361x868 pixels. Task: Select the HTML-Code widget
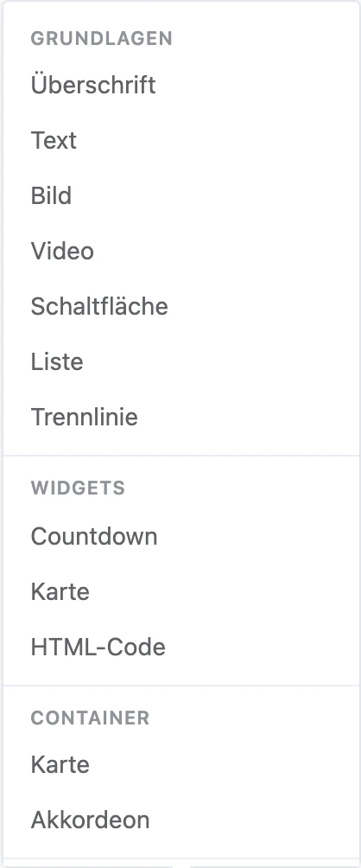tap(181, 648)
